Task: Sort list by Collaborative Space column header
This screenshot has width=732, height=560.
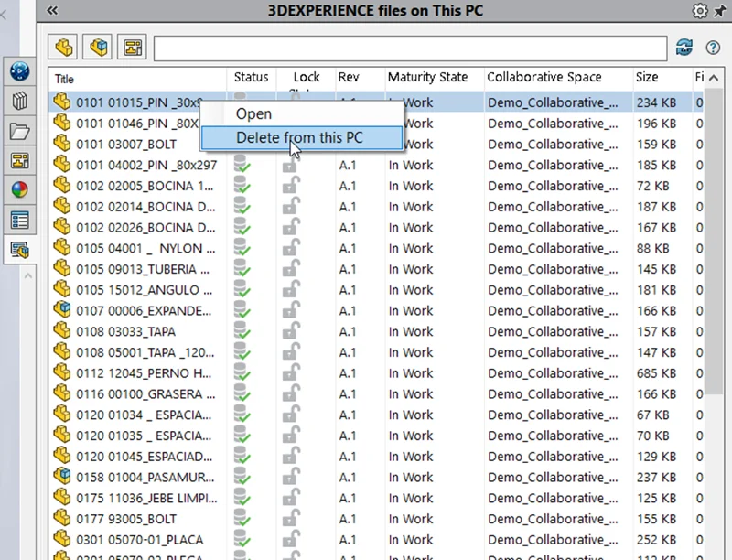Action: [x=544, y=78]
